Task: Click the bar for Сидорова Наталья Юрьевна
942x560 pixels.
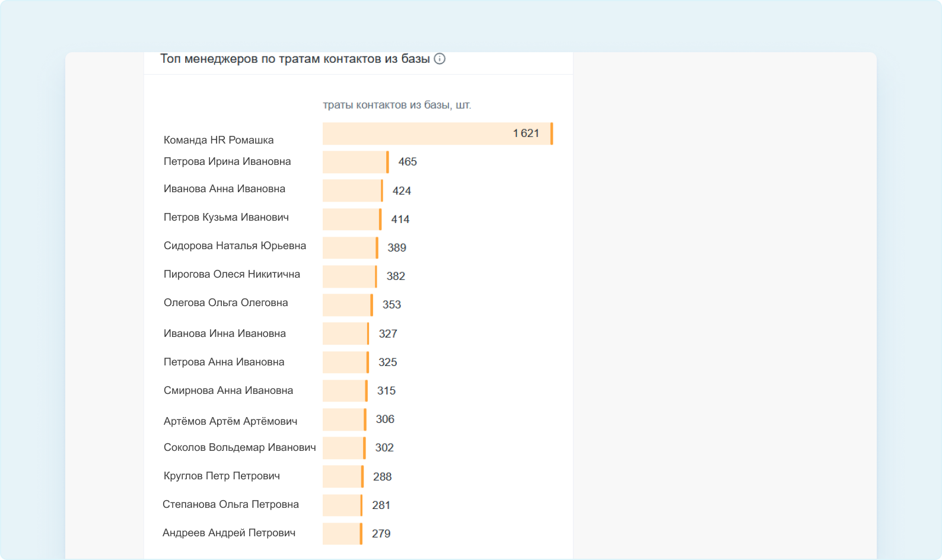Action: tap(350, 247)
